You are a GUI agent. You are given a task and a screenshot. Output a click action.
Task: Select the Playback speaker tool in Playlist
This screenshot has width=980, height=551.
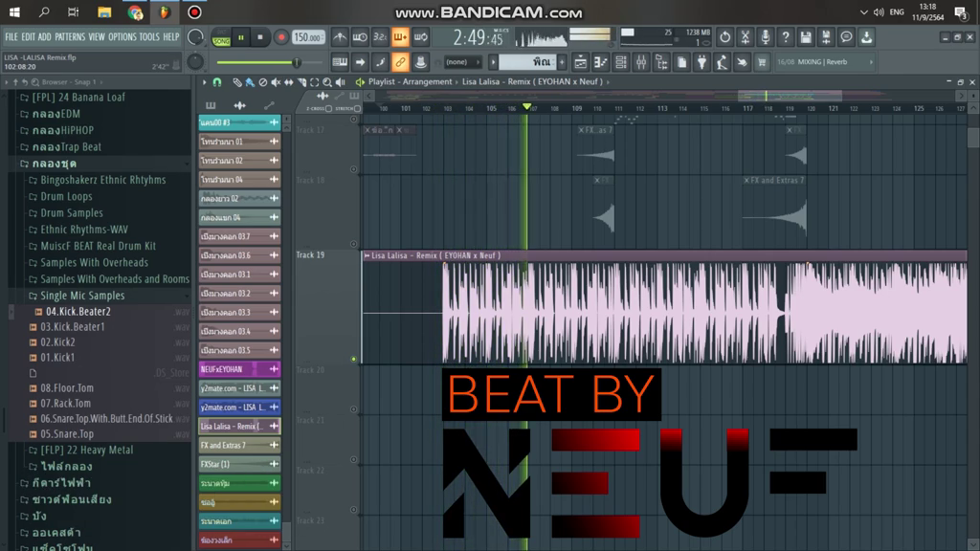click(x=341, y=82)
